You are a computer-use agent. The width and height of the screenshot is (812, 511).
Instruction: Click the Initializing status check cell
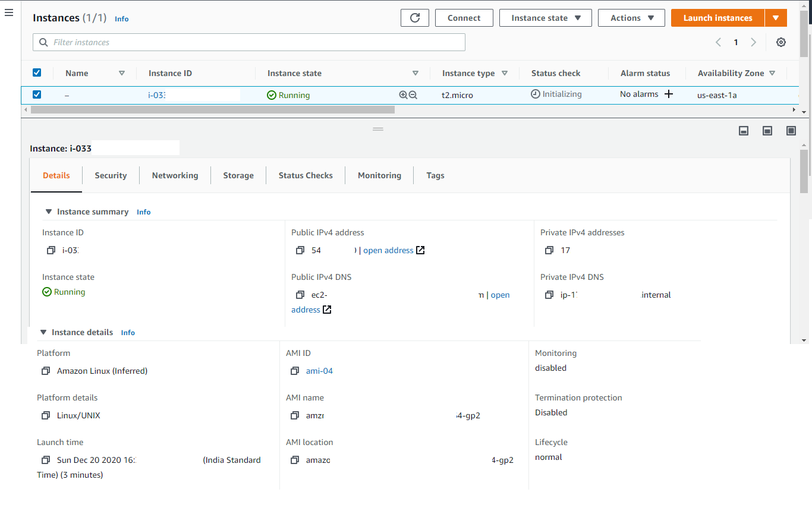pyautogui.click(x=556, y=94)
